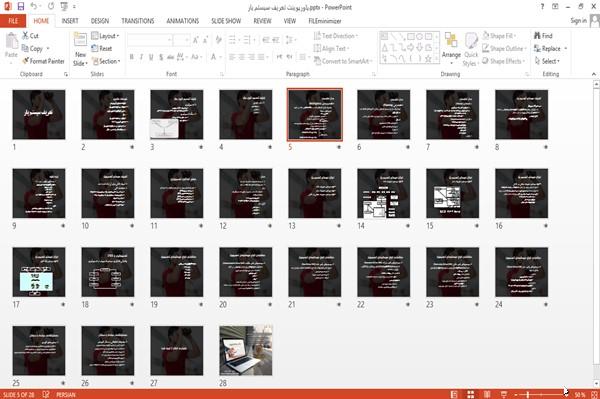Toggle Normal view icon in status bar

coord(454,394)
